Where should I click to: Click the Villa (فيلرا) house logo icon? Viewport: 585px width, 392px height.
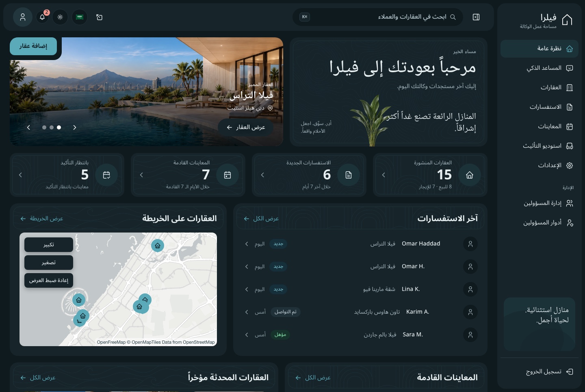pyautogui.click(x=567, y=20)
